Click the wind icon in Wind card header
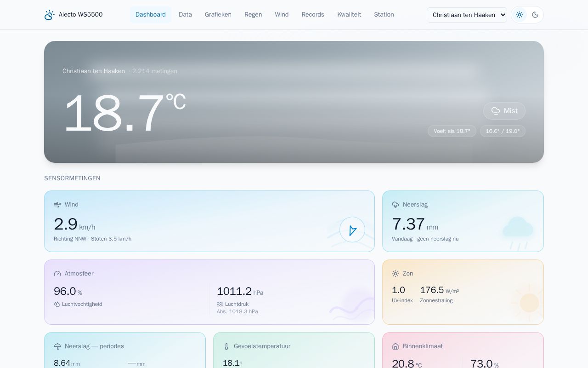588x368 pixels. [57, 205]
